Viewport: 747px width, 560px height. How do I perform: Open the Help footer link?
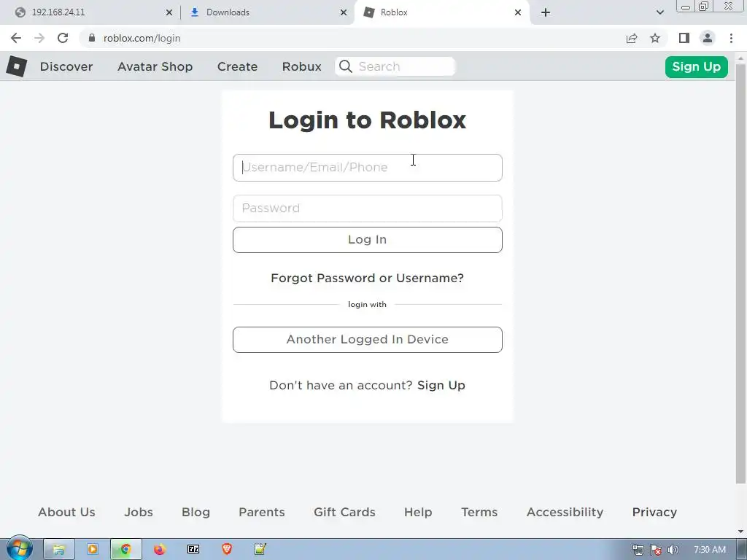(418, 512)
